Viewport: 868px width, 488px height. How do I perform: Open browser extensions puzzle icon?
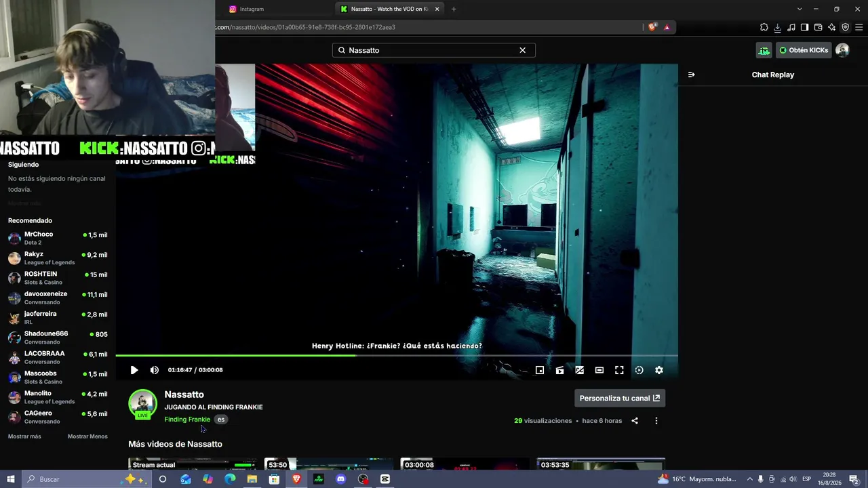tap(764, 28)
